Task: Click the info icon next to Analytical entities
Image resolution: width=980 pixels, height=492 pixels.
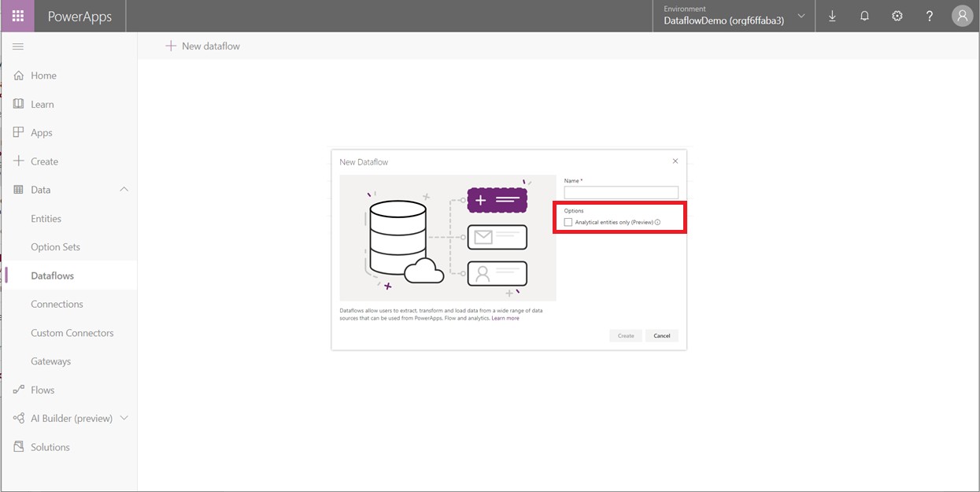Action: tap(659, 222)
